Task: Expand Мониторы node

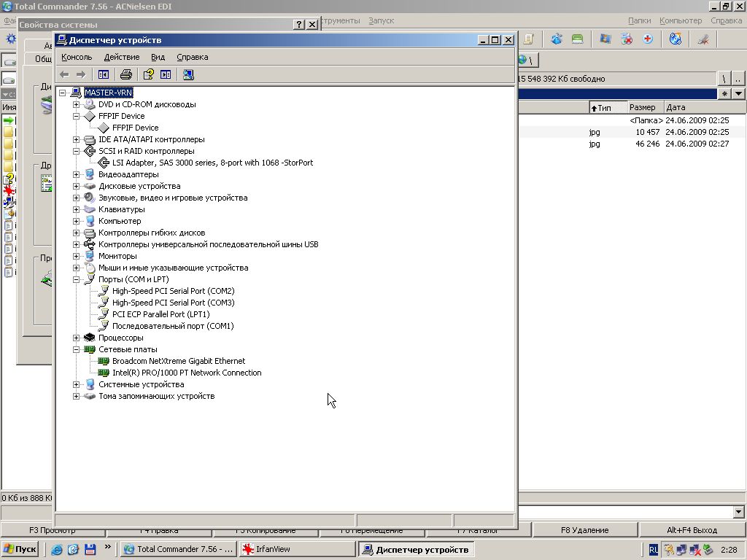Action: [76, 256]
